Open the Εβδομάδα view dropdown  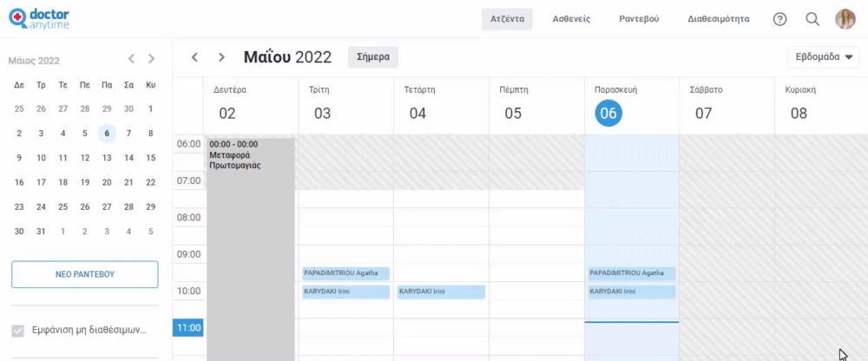[823, 57]
